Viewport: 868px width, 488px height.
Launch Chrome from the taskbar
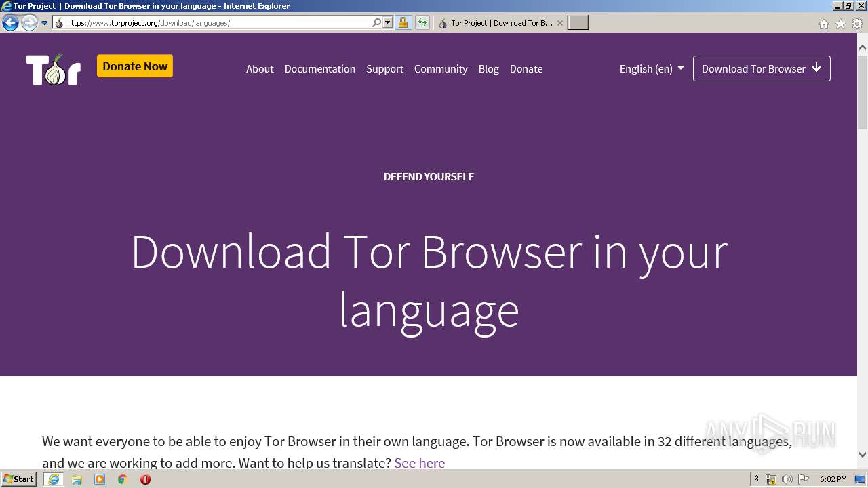pos(123,479)
